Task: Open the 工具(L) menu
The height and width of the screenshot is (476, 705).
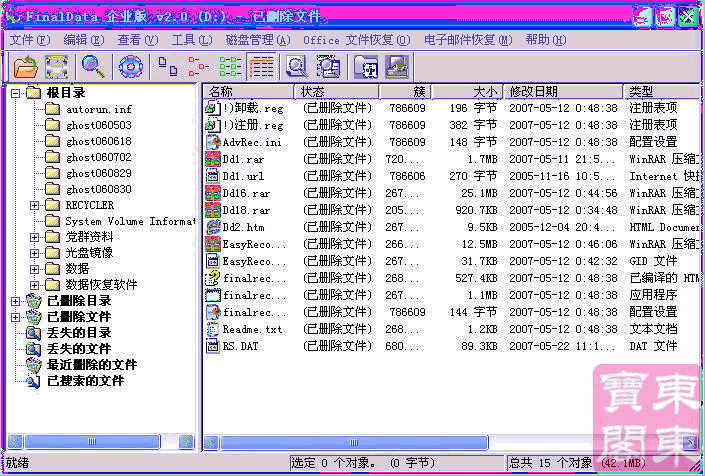Action: point(192,40)
